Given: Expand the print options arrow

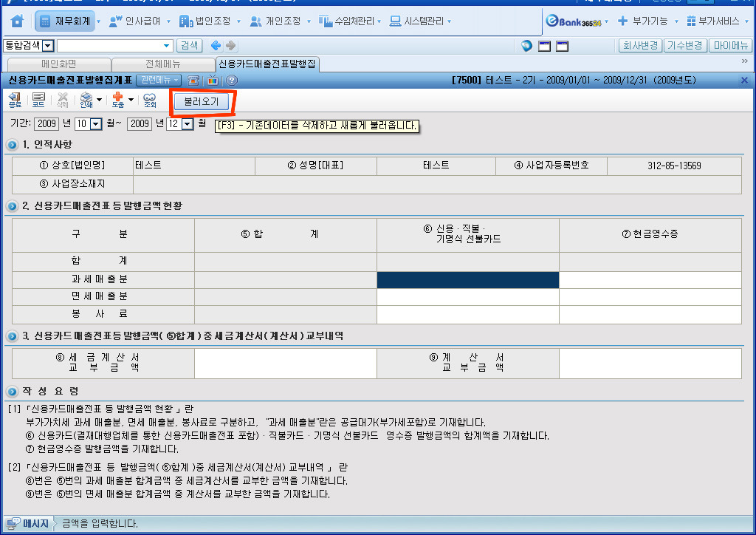Looking at the screenshot, I should [100, 100].
